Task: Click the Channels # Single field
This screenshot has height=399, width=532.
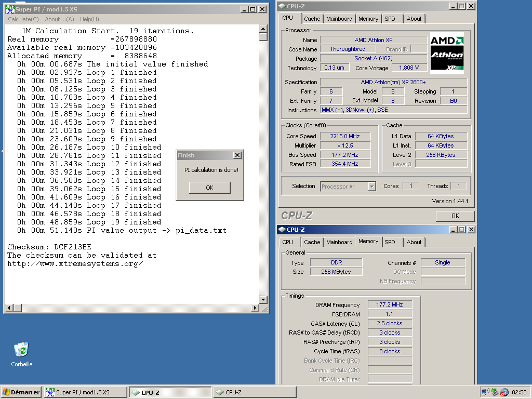Action: pos(443,262)
